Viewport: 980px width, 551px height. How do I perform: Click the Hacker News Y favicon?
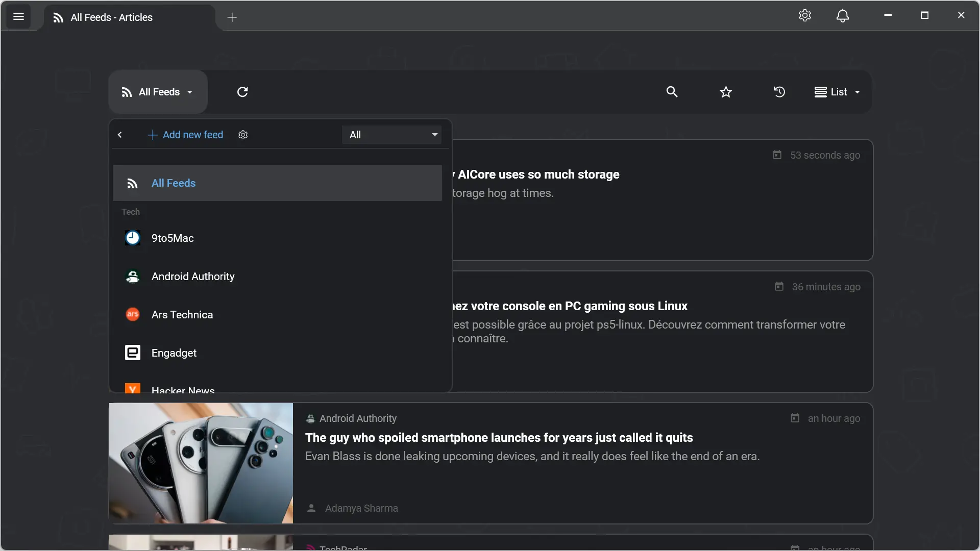coord(133,388)
